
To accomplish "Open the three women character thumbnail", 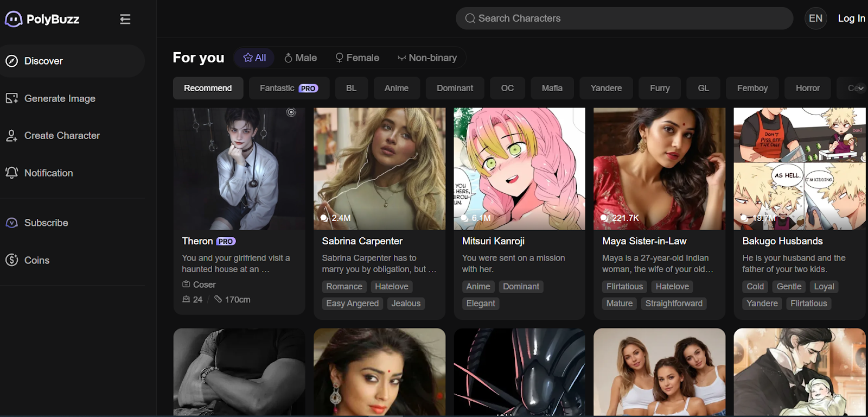I will 659,372.
